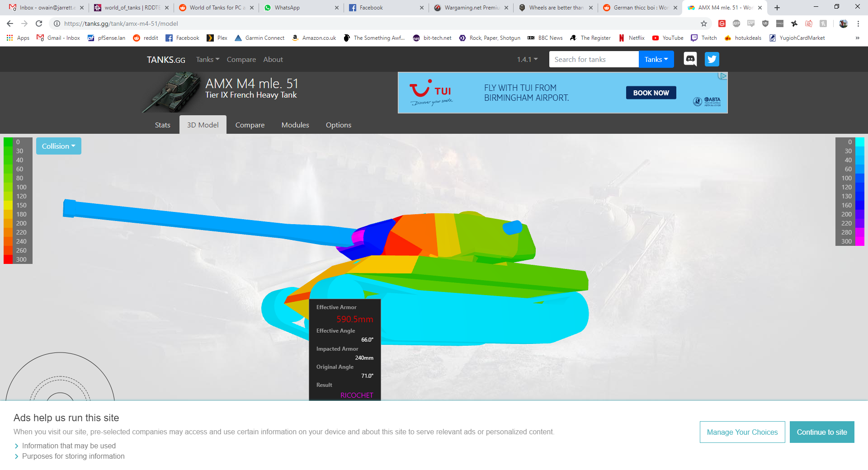Expand Purposes for storing information
Image resolution: width=868 pixels, height=470 pixels.
pyautogui.click(x=69, y=456)
